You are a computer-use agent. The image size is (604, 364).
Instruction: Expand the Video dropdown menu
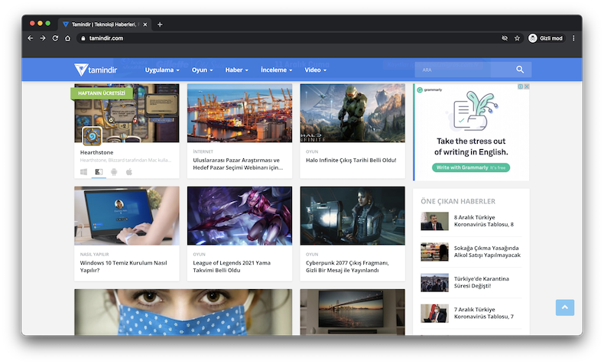316,70
